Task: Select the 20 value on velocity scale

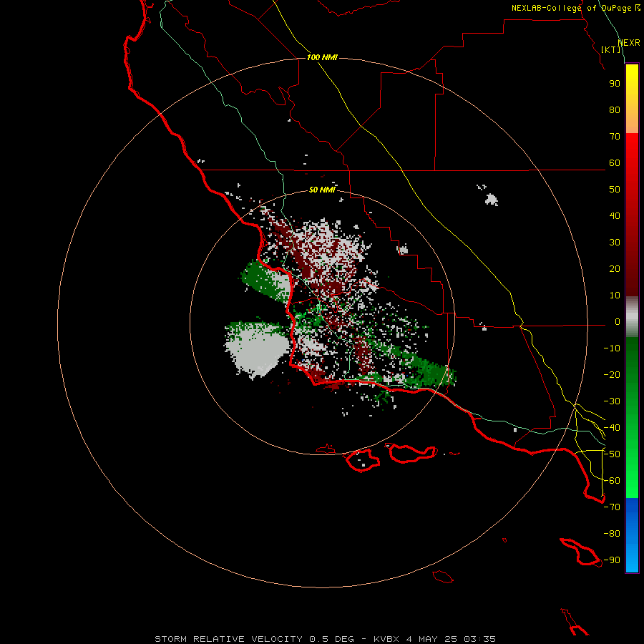Action: (x=615, y=269)
